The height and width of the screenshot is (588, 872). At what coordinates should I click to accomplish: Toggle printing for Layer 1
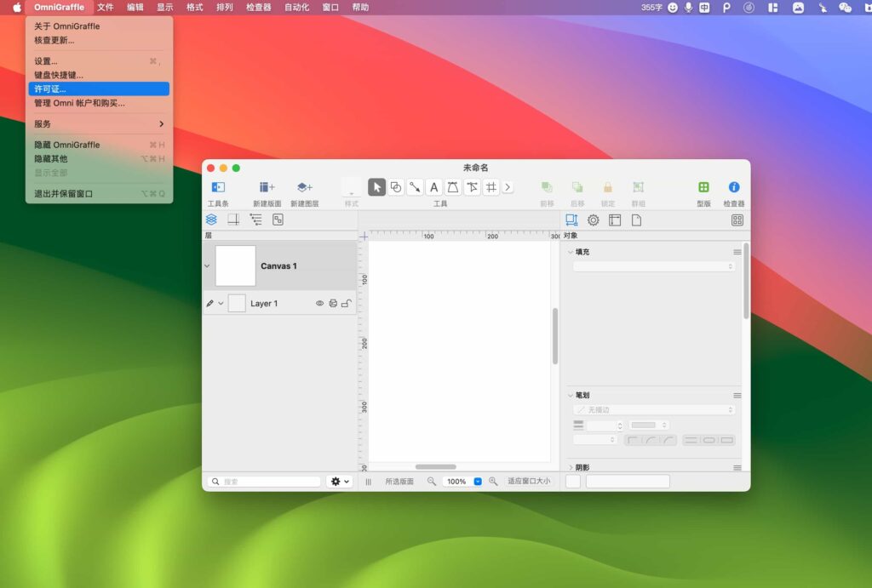click(333, 303)
